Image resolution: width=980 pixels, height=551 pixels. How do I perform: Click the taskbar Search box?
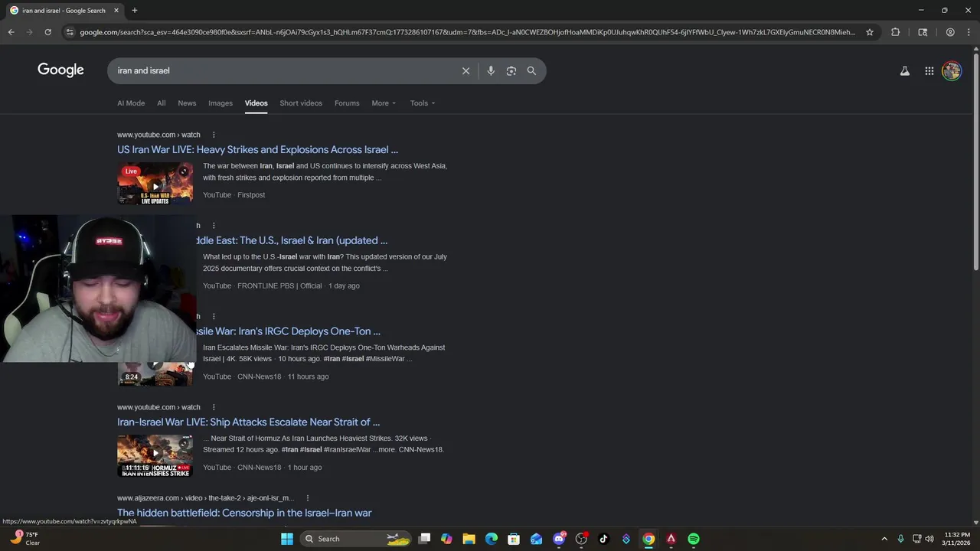(357, 539)
